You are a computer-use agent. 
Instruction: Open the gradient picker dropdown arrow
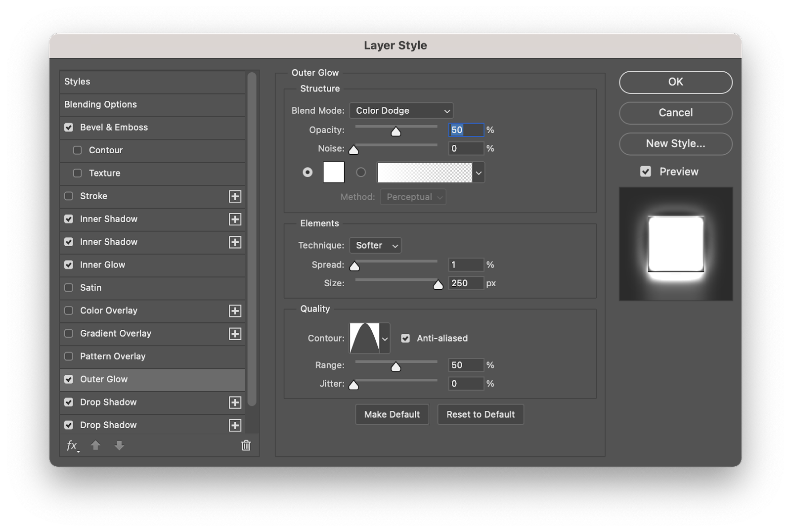[x=479, y=173]
